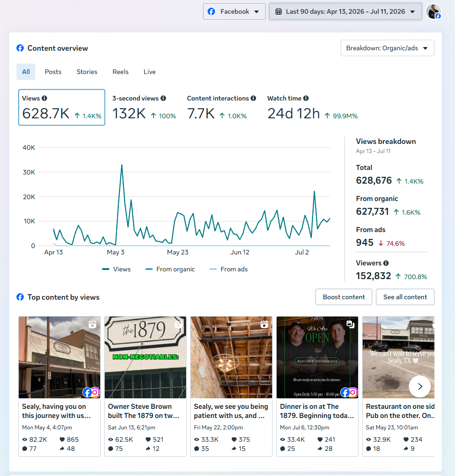Open the 'Sealy, having you on' post thumbnail
Screen dimensions: 455x476
tap(59, 357)
